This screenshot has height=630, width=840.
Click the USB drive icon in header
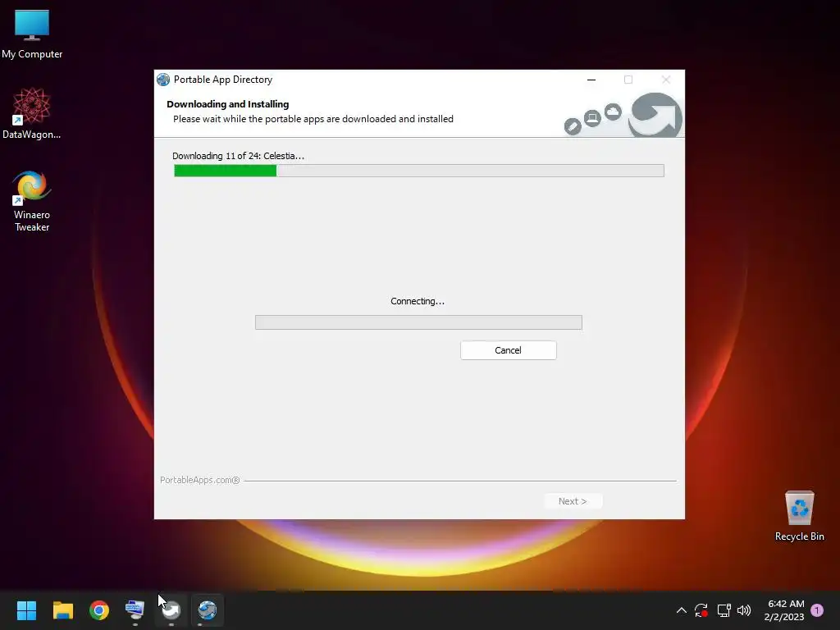573,126
